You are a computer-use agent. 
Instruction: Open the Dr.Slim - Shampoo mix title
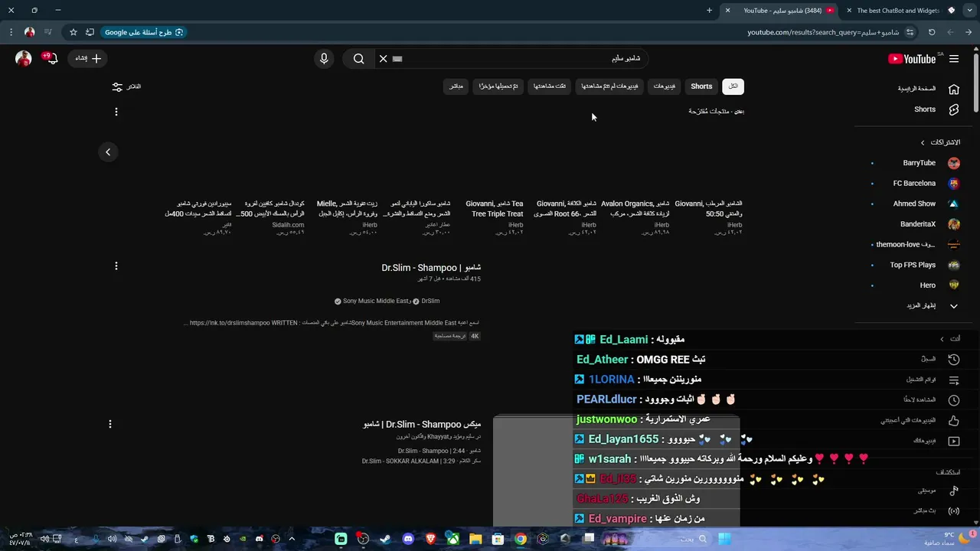click(x=422, y=424)
